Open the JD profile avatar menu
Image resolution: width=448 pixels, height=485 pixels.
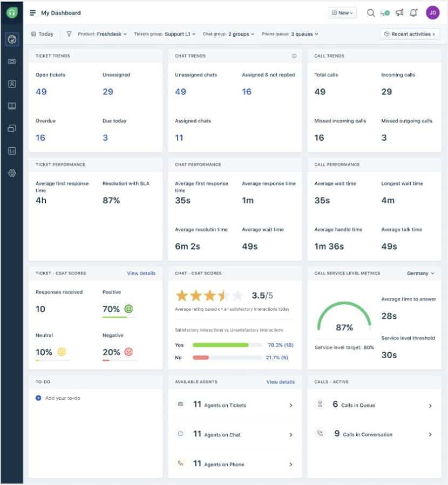pyautogui.click(x=432, y=12)
